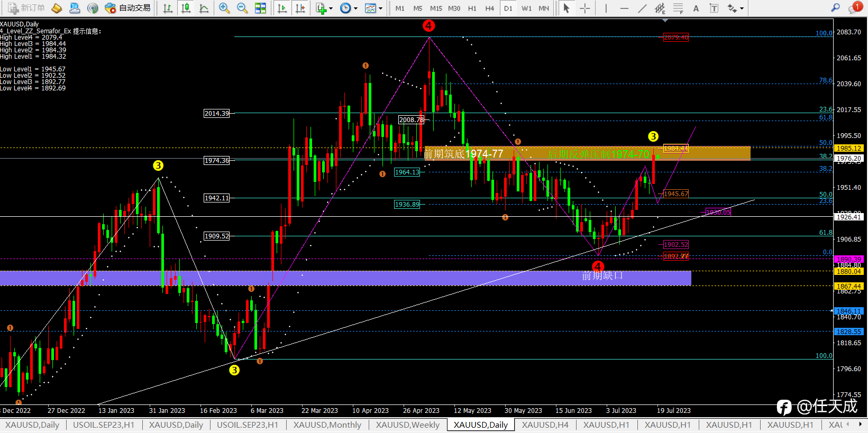868x433 pixels.
Task: Open the chat notifications icon
Action: [855, 7]
